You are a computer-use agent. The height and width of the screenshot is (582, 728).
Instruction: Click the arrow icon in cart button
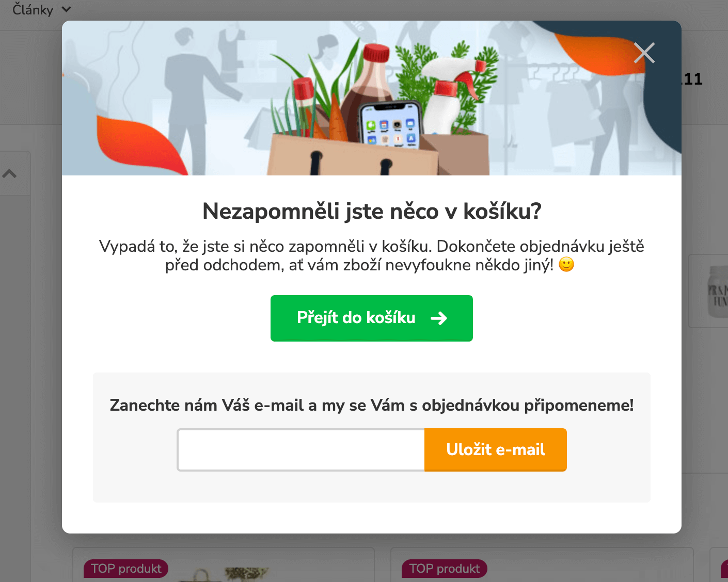click(x=439, y=318)
